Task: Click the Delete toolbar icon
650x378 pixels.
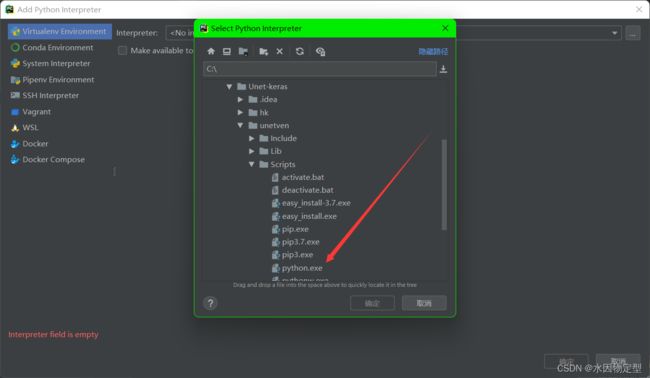Action: 280,51
